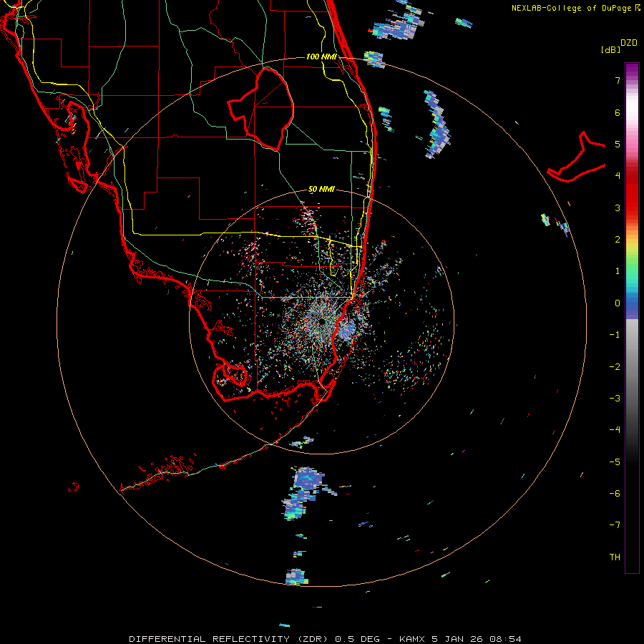Click the "3" value on the scale

618,208
